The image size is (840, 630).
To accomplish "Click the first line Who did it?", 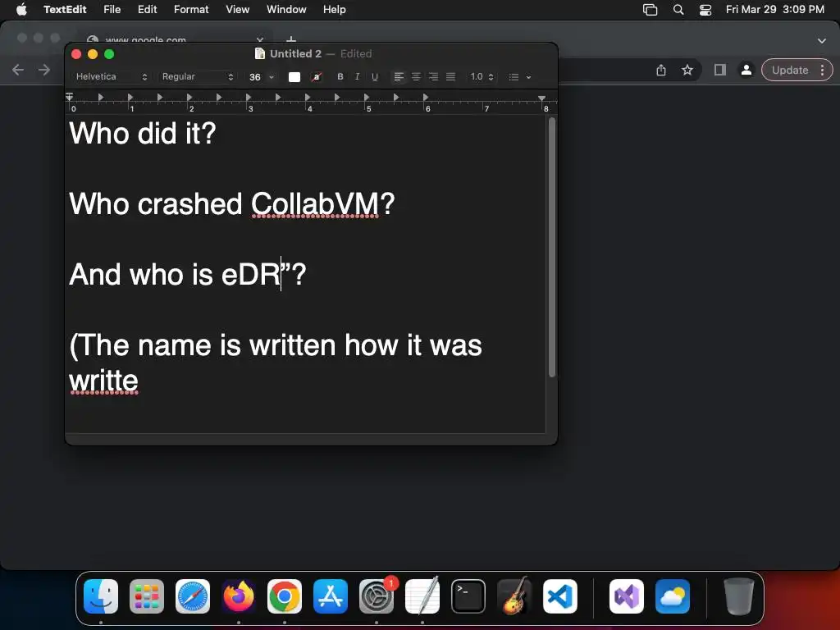I will tap(143, 133).
